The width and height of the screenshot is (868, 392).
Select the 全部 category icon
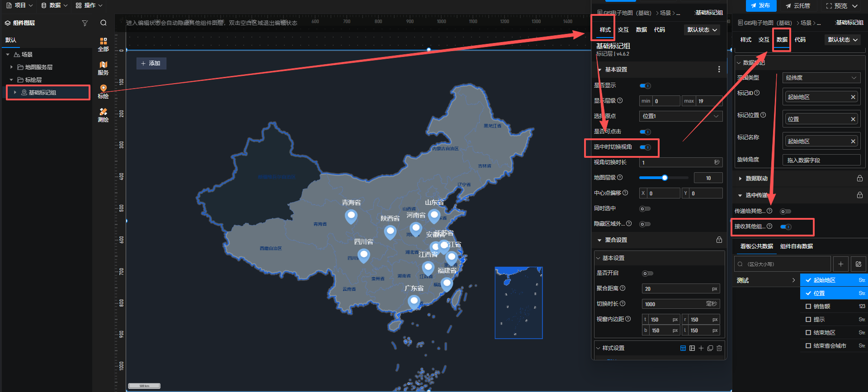(x=104, y=44)
